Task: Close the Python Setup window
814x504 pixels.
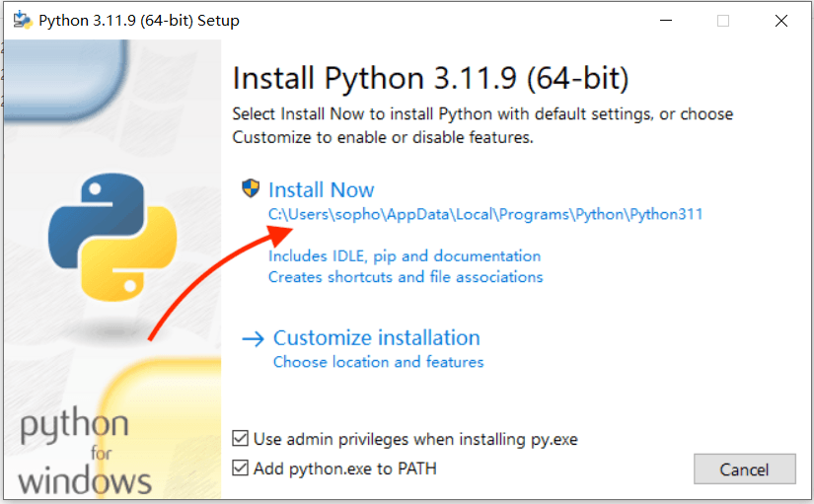Action: pyautogui.click(x=781, y=20)
